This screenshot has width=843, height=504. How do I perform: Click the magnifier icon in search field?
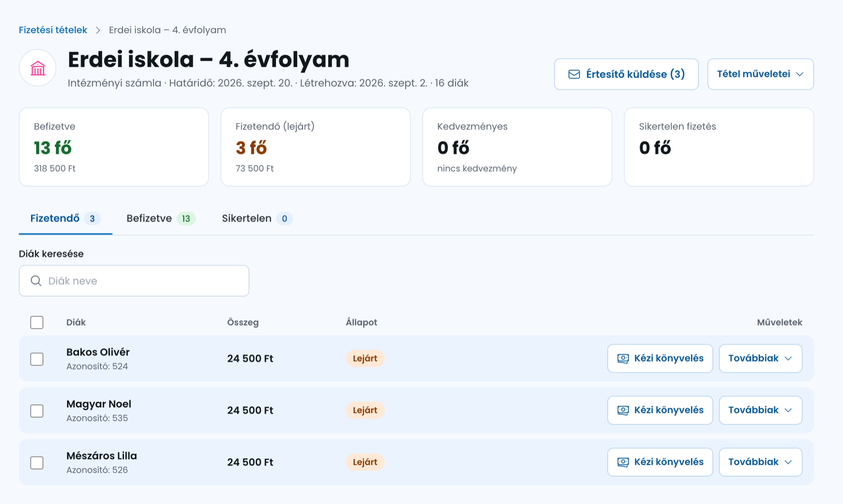pos(36,281)
